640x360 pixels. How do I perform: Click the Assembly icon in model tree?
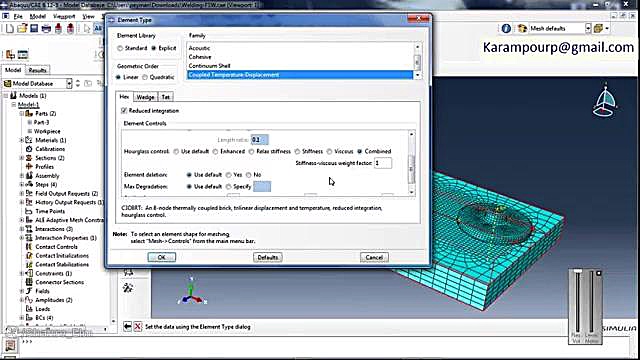point(29,176)
